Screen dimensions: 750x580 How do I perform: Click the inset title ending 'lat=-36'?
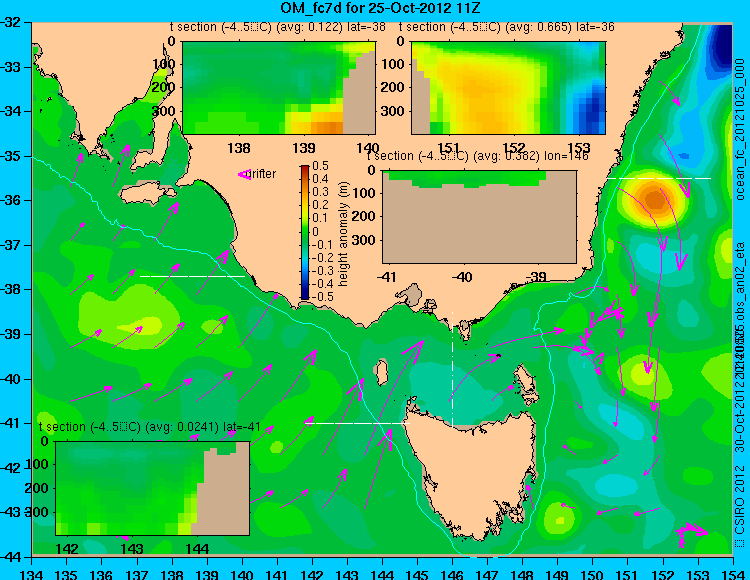click(507, 27)
